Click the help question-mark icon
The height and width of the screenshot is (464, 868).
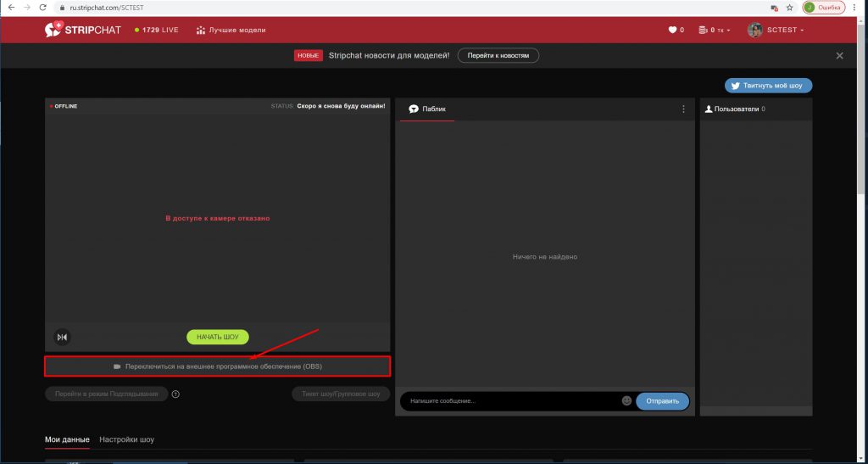[175, 394]
